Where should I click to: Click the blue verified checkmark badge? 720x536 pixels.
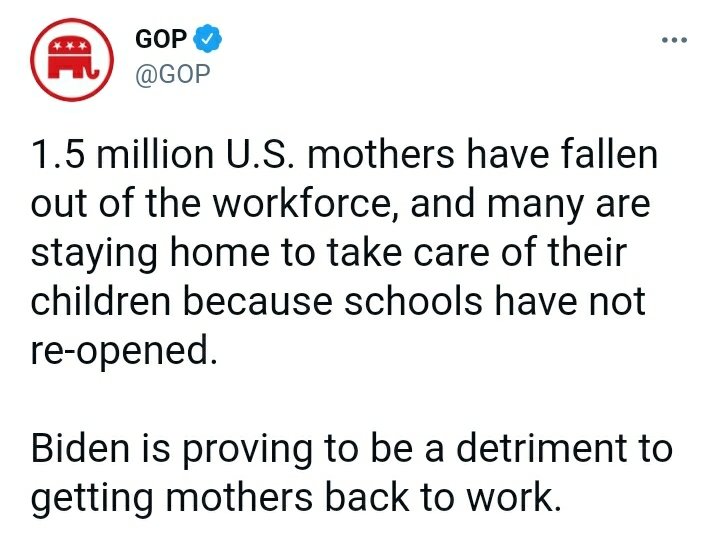tap(208, 38)
